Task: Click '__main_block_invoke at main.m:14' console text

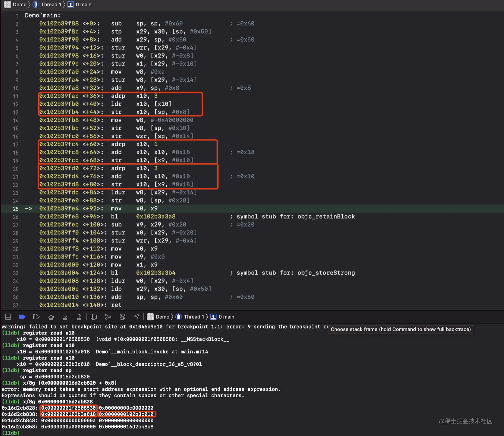Action: click(x=159, y=352)
